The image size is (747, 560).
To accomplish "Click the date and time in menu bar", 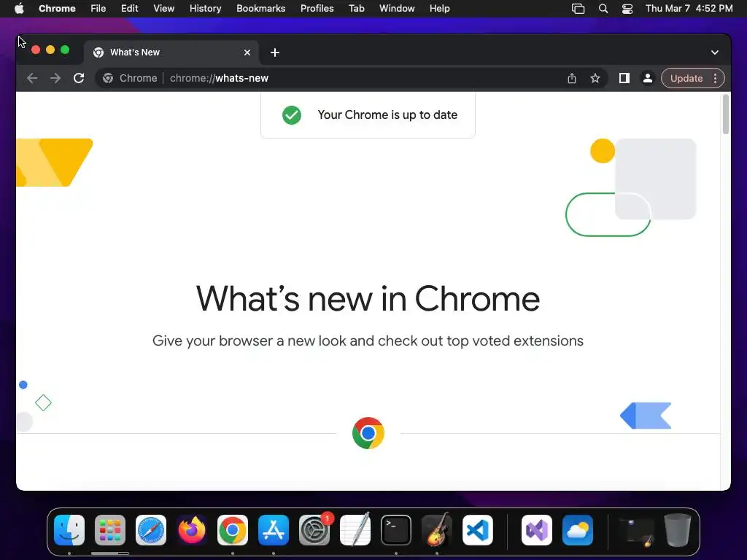I will coord(689,9).
